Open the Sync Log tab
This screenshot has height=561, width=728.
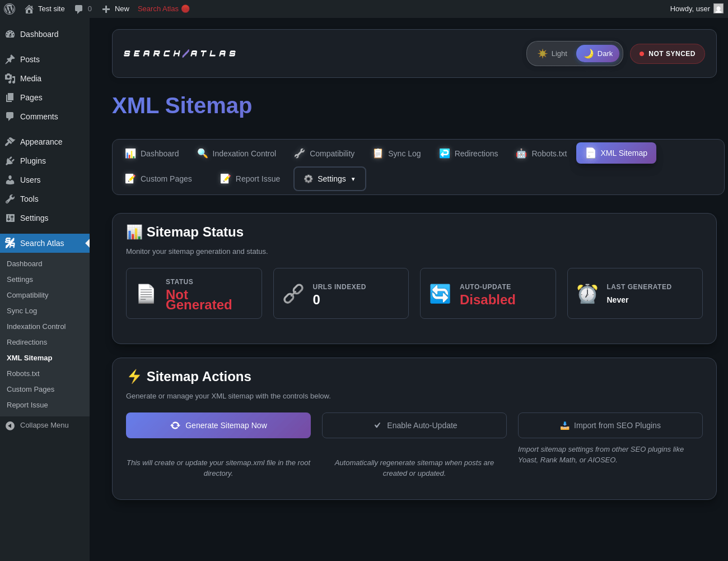(x=396, y=154)
